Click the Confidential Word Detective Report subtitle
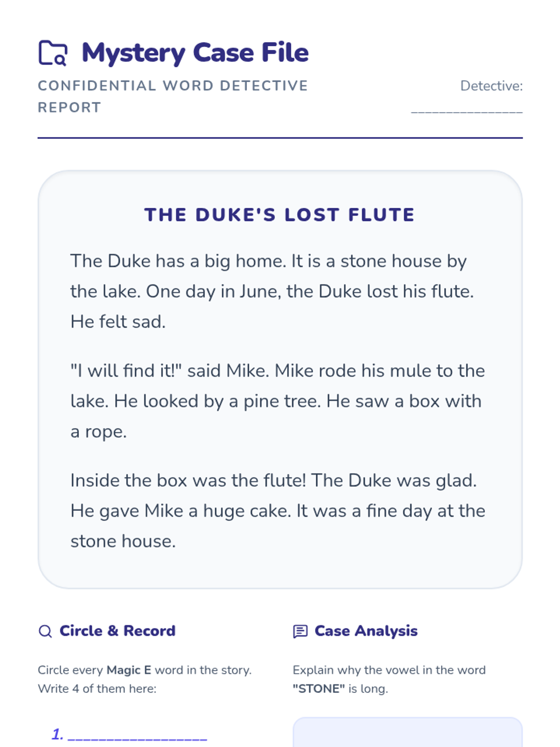Viewport: 560px width, 747px height. pos(173,96)
